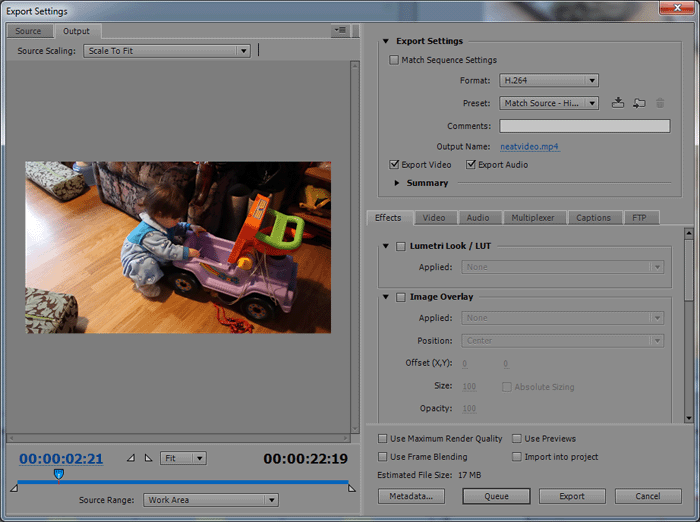700x522 pixels.
Task: Open the Output panel flyout menu icon
Action: 341,30
